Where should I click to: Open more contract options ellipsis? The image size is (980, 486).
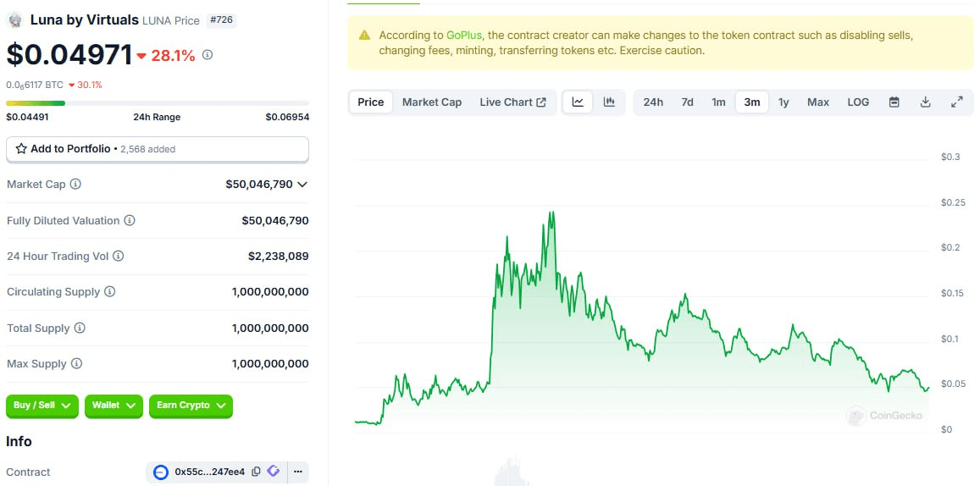pos(298,472)
